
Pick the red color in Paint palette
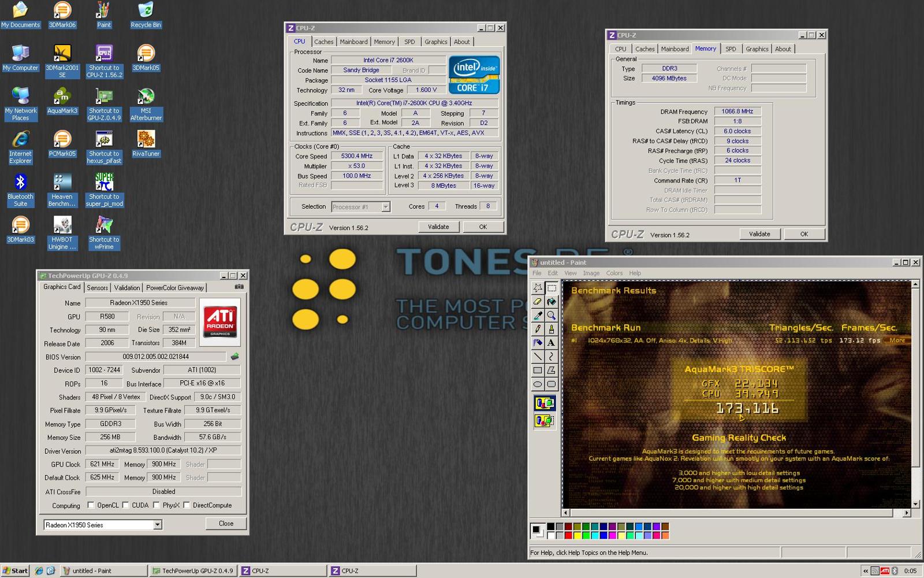tap(568, 535)
